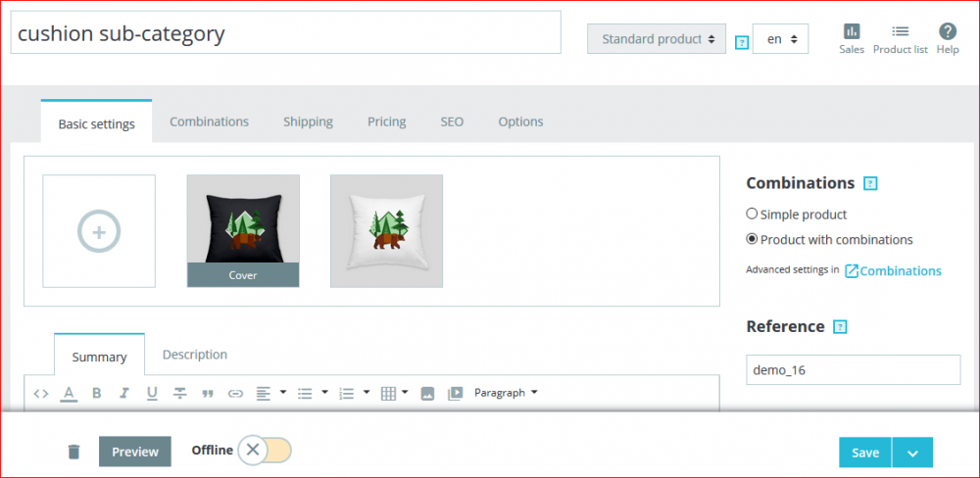Click the help icon beside the Reference heading

coord(841,327)
